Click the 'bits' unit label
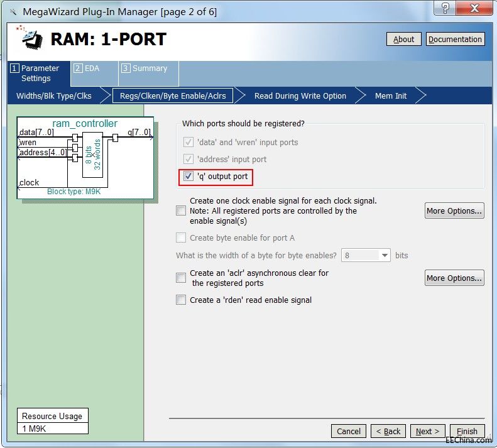Image resolution: width=497 pixels, height=448 pixels. (401, 255)
